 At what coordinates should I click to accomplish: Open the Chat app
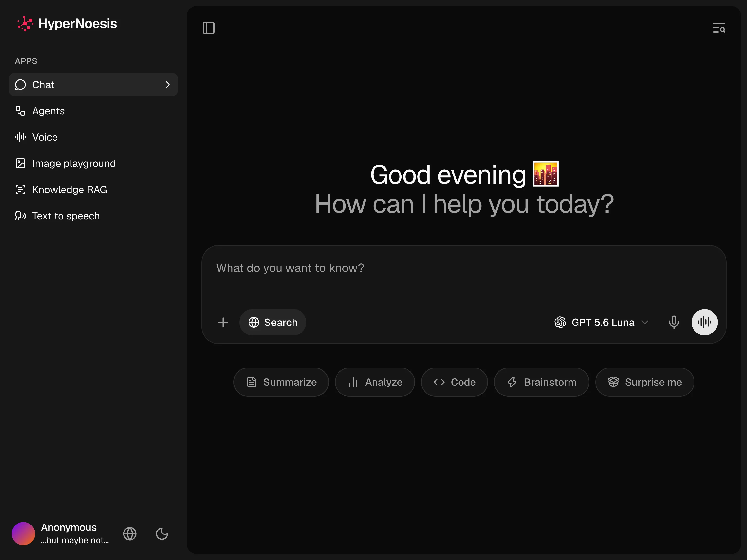click(93, 85)
